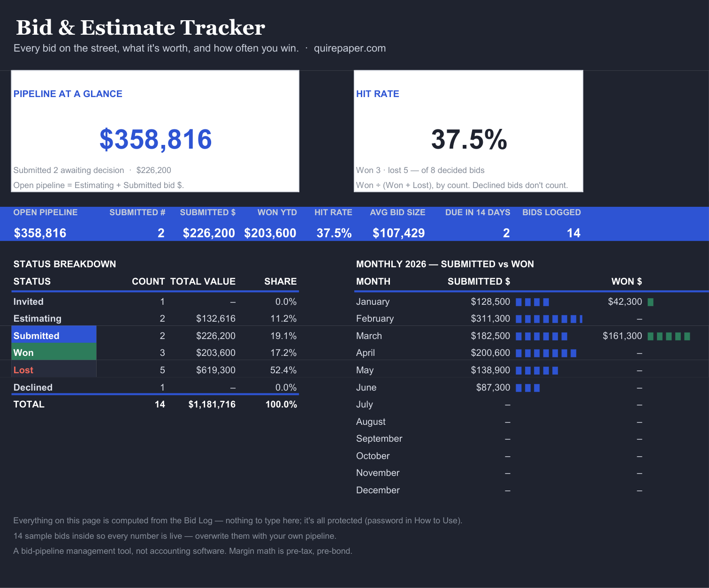This screenshot has height=588, width=709.
Task: Click the AVG BID SIZE value $107,429
Action: click(398, 233)
